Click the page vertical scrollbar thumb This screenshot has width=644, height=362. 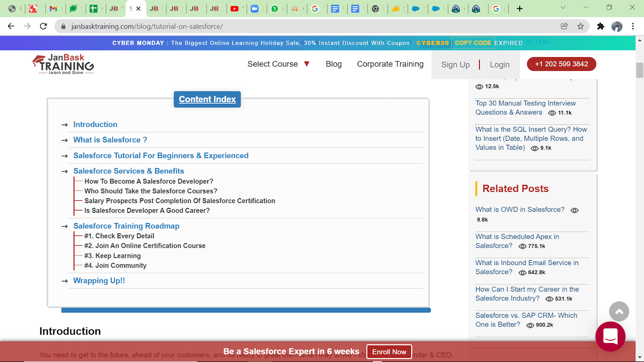640,70
